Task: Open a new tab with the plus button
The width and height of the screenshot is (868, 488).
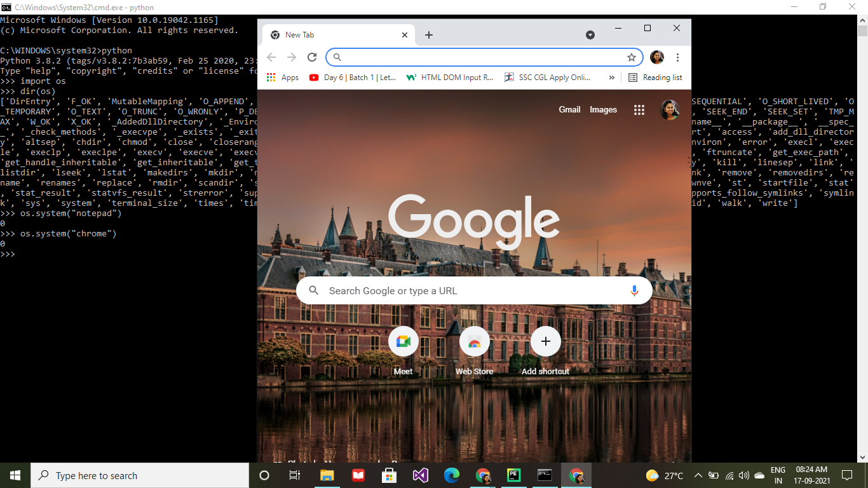Action: (429, 35)
